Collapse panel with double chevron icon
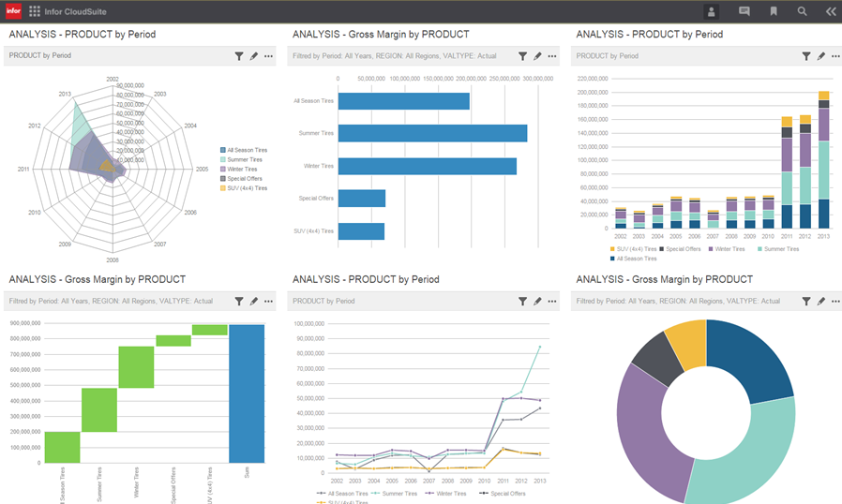The width and height of the screenshot is (842, 504). (831, 11)
